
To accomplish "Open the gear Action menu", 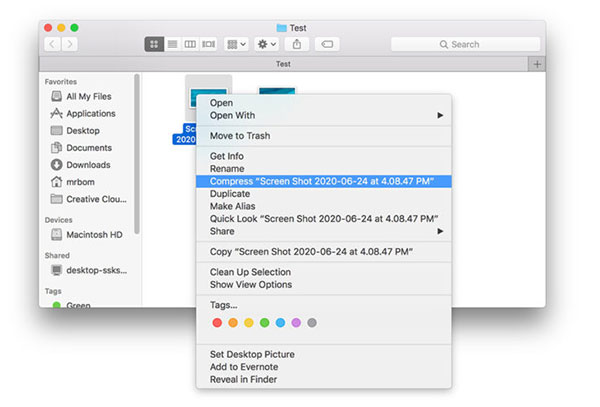I will click(x=266, y=44).
